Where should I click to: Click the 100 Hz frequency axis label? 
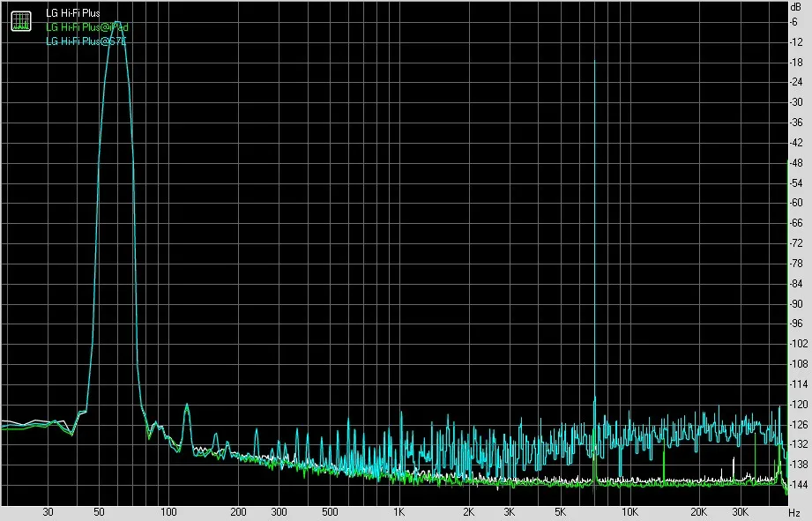point(168,512)
